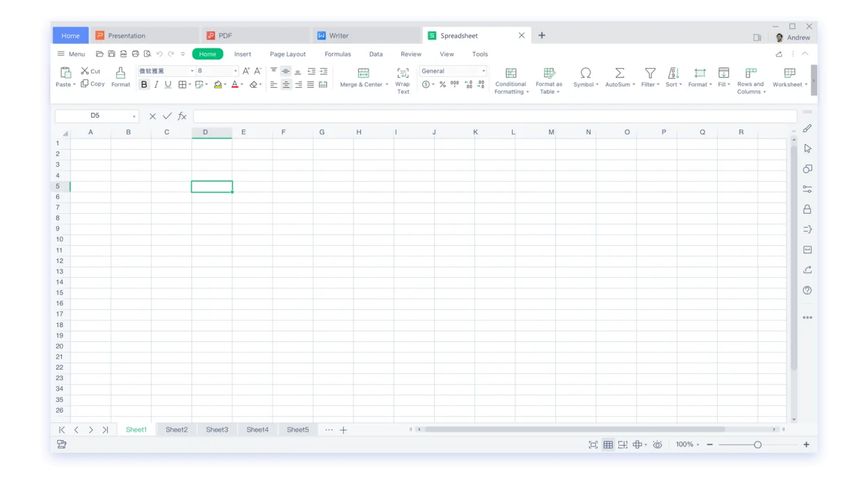Toggle Underline formatting
Viewport: 868px width, 481px height.
168,84
